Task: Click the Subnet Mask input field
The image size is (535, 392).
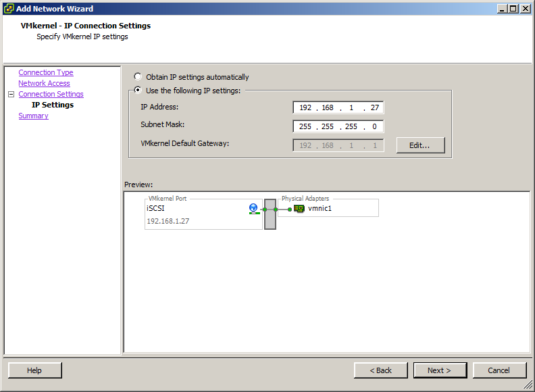Action: (x=338, y=126)
